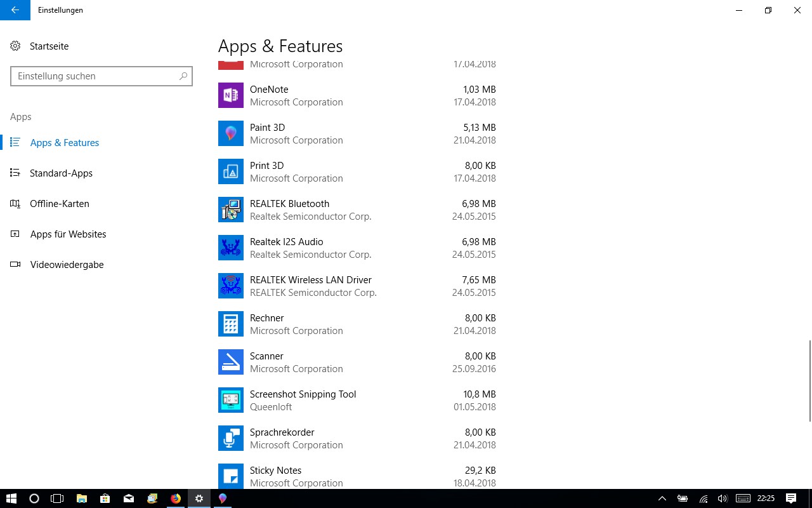Open the Windows Start menu
The height and width of the screenshot is (508, 812).
[x=11, y=498]
